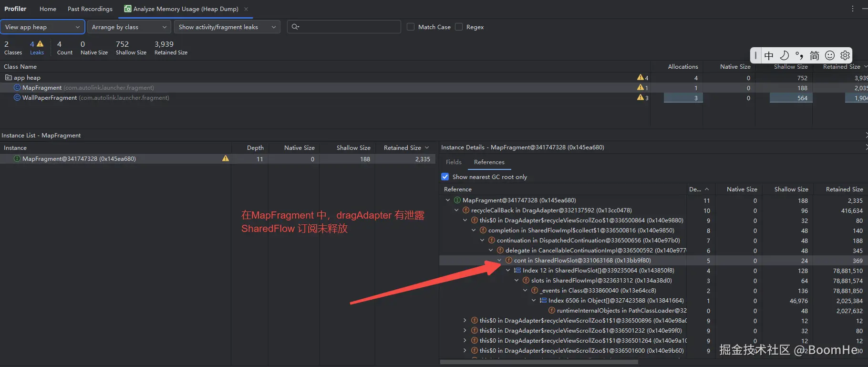Expand this$0 recycleViewScrollZoo$1$1@336500896 node

point(465,321)
